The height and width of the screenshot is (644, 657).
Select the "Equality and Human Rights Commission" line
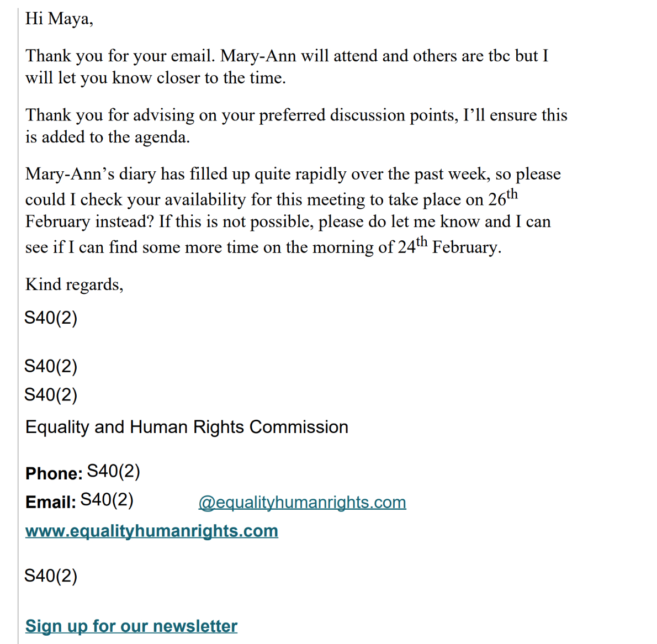tap(187, 427)
